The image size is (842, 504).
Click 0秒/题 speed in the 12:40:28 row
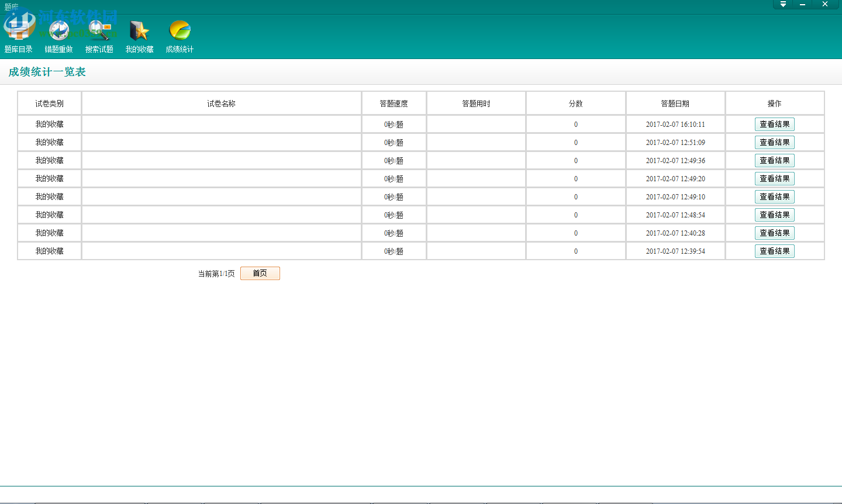pyautogui.click(x=394, y=233)
